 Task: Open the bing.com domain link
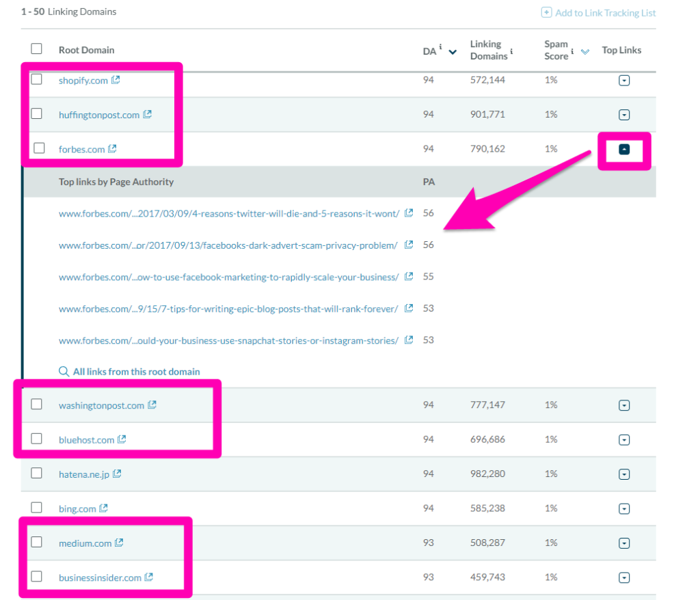tap(77, 508)
